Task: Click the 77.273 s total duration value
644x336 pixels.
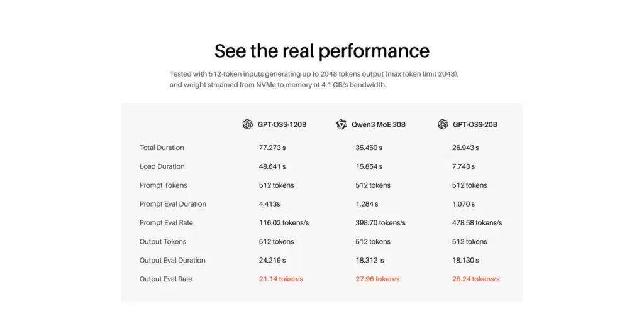Action: click(272, 148)
